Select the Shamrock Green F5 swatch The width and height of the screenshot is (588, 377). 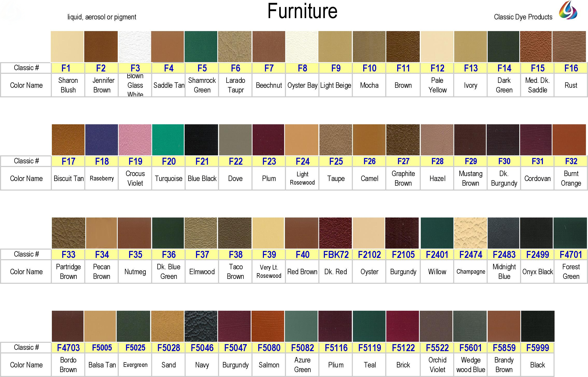[201, 47]
